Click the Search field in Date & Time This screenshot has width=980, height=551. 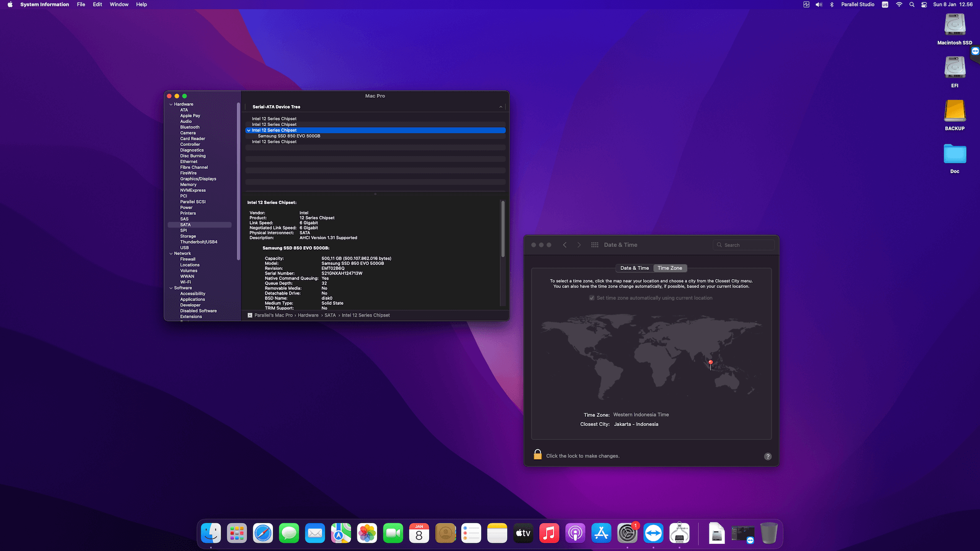tap(743, 245)
